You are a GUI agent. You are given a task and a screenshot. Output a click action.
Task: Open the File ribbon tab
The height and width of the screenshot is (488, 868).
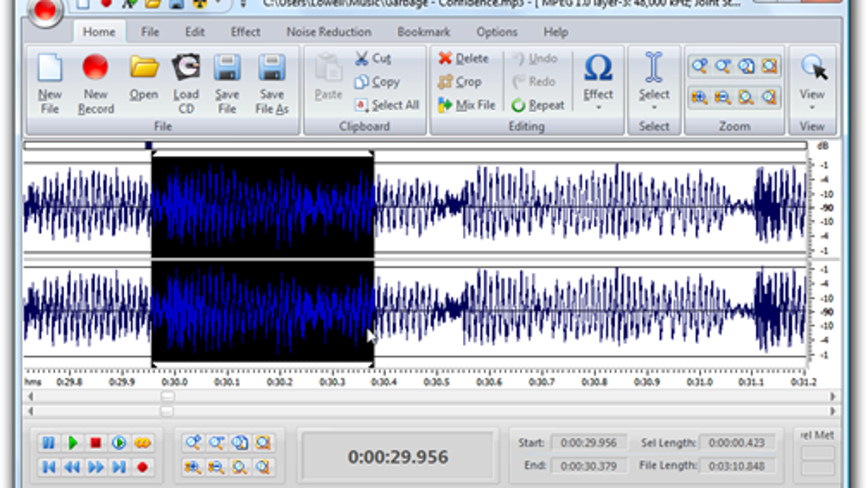150,32
